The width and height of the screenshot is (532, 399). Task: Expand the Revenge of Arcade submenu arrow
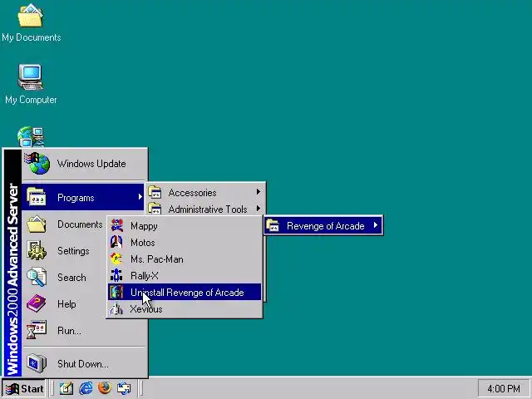pyautogui.click(x=376, y=225)
